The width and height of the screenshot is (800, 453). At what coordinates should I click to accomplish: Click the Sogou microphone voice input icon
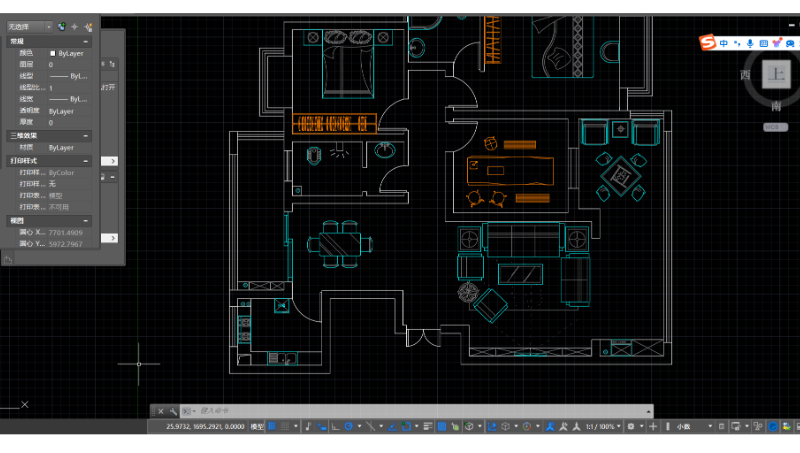750,43
